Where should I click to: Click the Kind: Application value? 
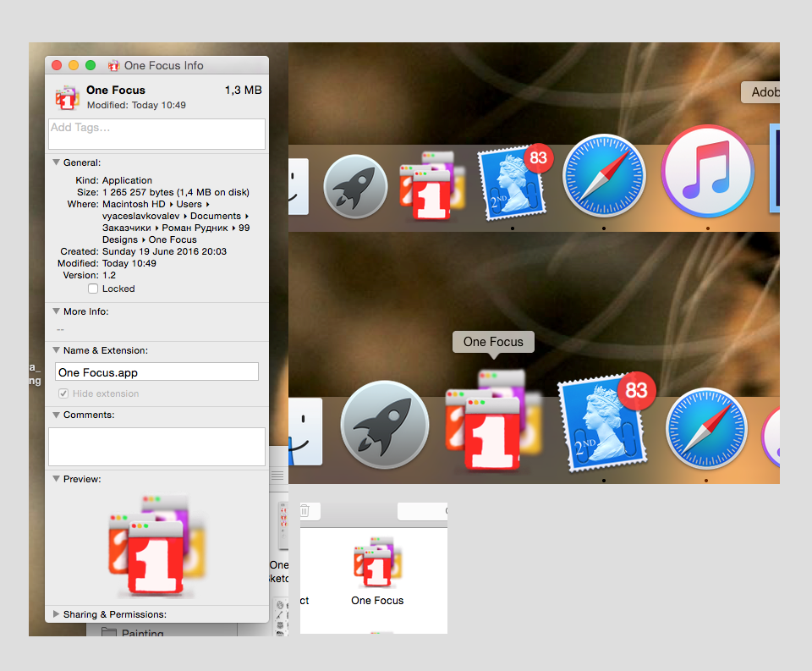pyautogui.click(x=127, y=180)
